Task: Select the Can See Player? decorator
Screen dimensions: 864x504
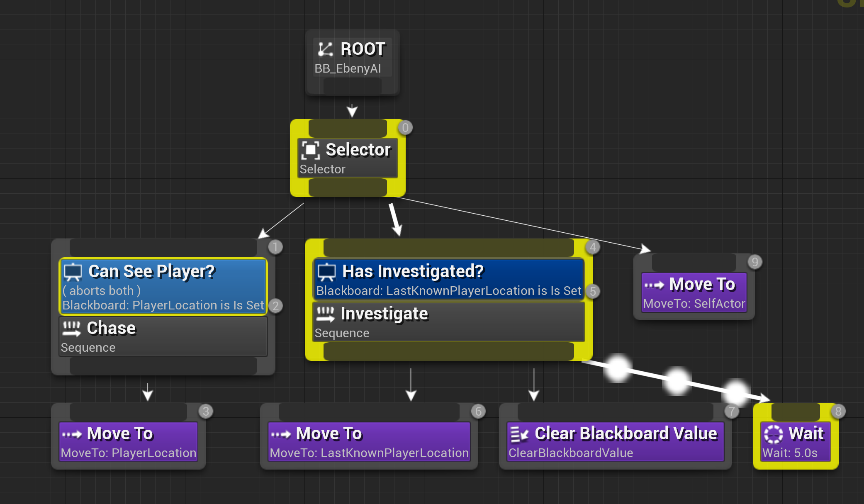Action: [x=163, y=287]
